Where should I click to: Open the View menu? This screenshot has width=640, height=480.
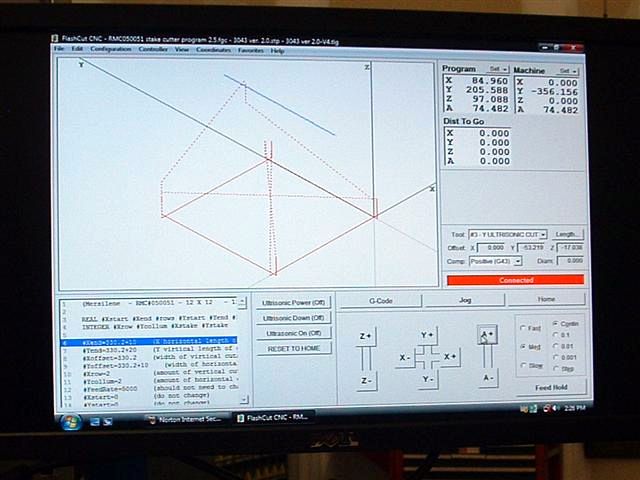click(182, 49)
